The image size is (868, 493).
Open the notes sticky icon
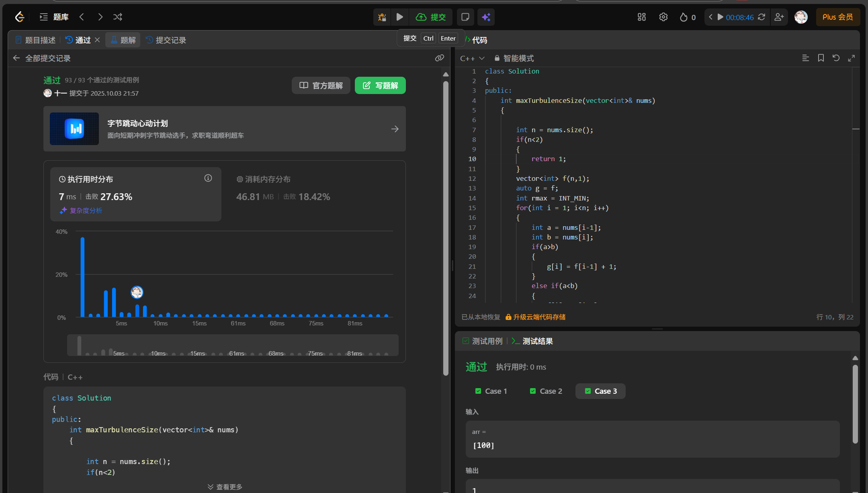tap(465, 17)
